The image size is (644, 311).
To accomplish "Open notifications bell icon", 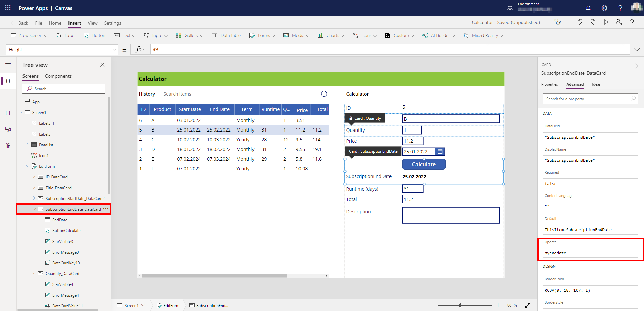I will click(x=588, y=8).
